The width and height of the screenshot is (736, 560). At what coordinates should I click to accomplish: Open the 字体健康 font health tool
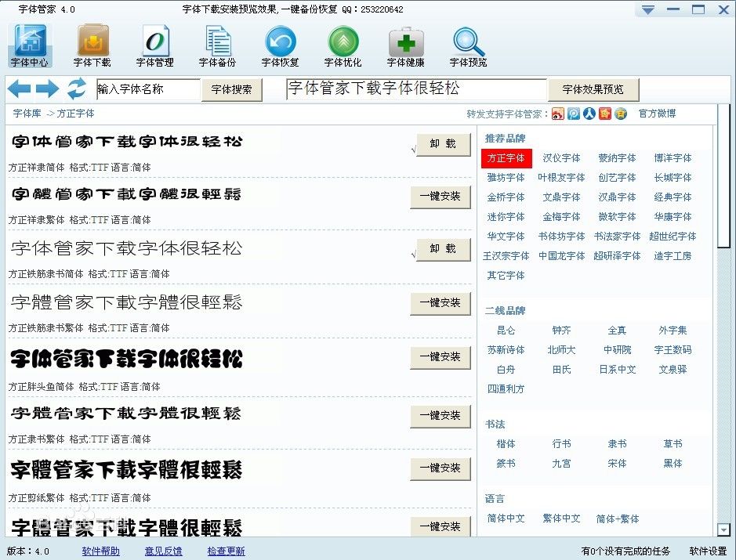[405, 43]
